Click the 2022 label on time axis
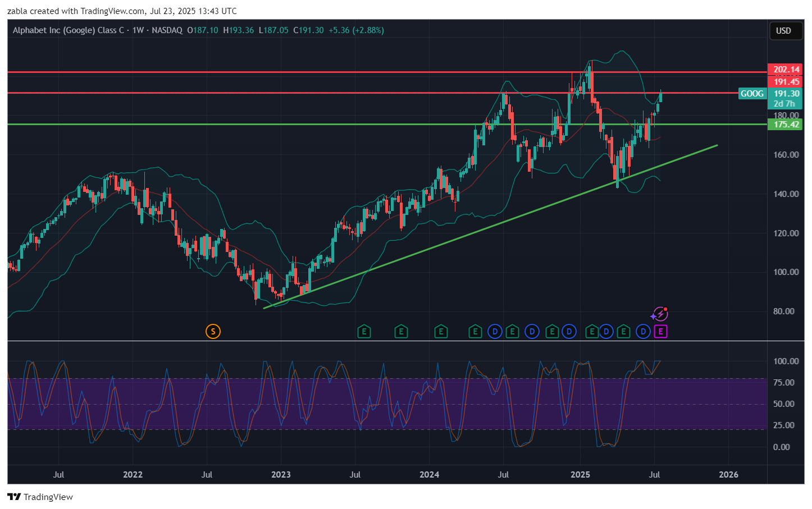 pyautogui.click(x=133, y=474)
